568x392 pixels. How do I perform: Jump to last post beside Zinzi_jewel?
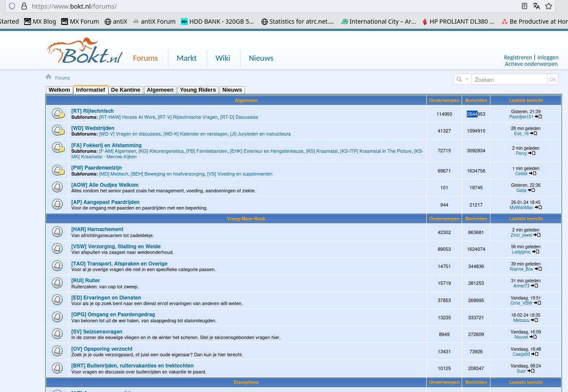[x=537, y=235]
